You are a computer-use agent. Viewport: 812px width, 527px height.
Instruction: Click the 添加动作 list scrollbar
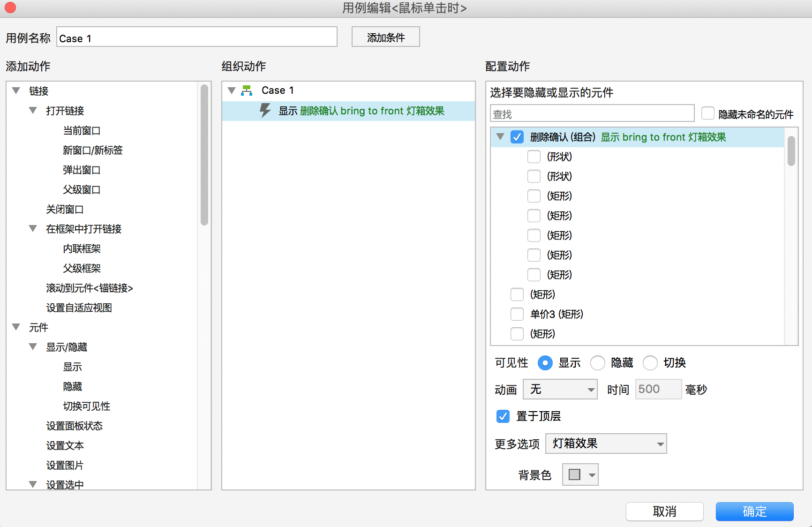(x=204, y=155)
